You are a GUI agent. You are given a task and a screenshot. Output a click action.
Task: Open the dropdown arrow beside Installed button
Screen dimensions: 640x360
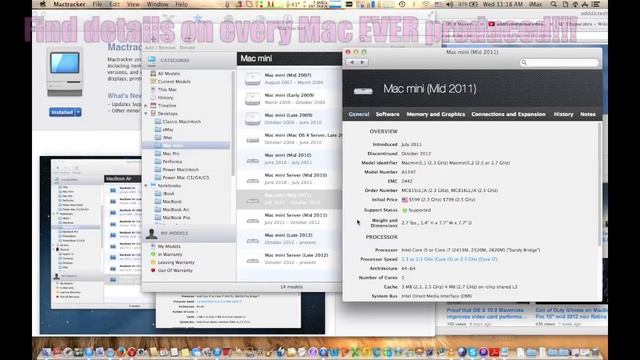tap(78, 112)
